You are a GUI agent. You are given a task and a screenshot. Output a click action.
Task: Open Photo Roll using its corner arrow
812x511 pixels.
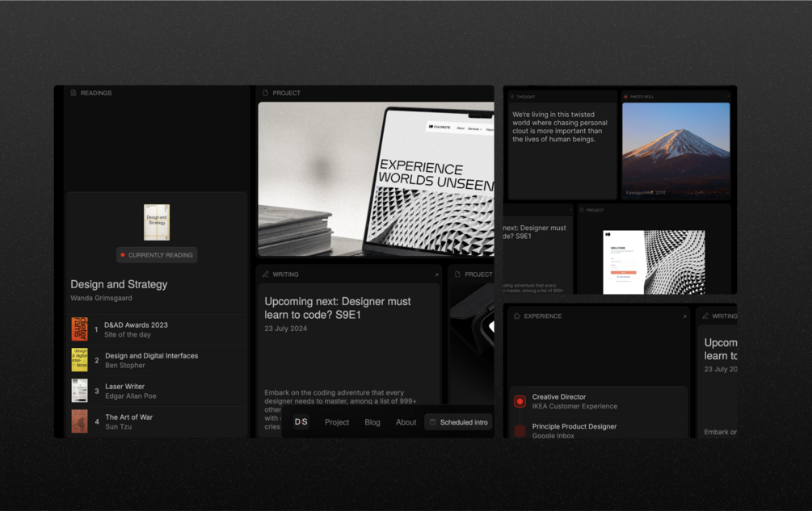[728, 97]
